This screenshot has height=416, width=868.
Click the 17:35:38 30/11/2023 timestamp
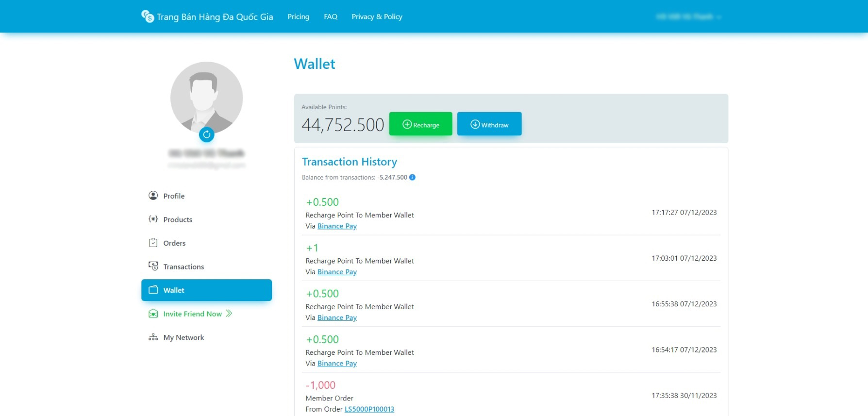coord(684,396)
